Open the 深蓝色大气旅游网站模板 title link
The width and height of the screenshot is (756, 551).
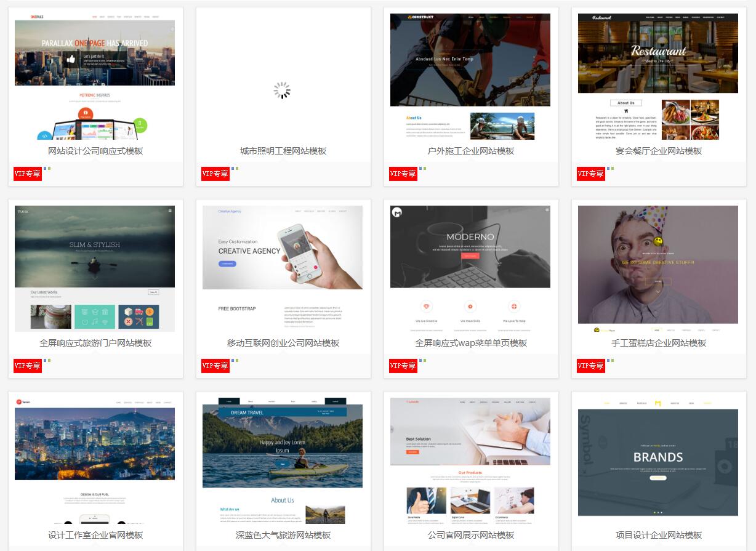pyautogui.click(x=283, y=535)
